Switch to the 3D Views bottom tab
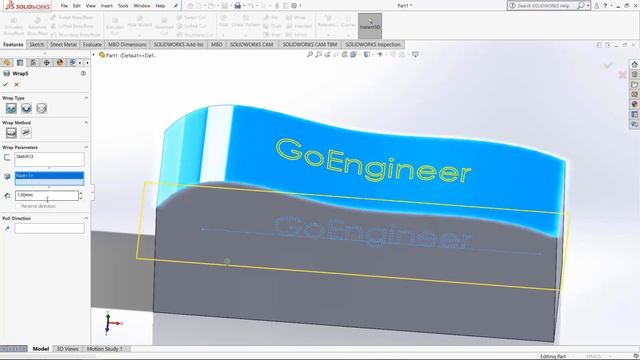Image resolution: width=640 pixels, height=360 pixels. coord(67,349)
